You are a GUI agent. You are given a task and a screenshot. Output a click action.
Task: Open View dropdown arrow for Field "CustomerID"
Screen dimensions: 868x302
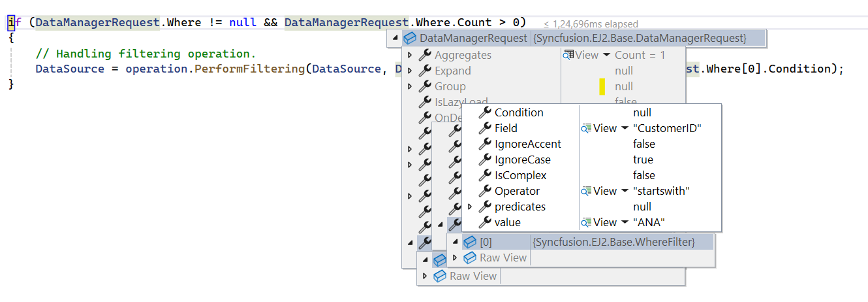pyautogui.click(x=625, y=129)
